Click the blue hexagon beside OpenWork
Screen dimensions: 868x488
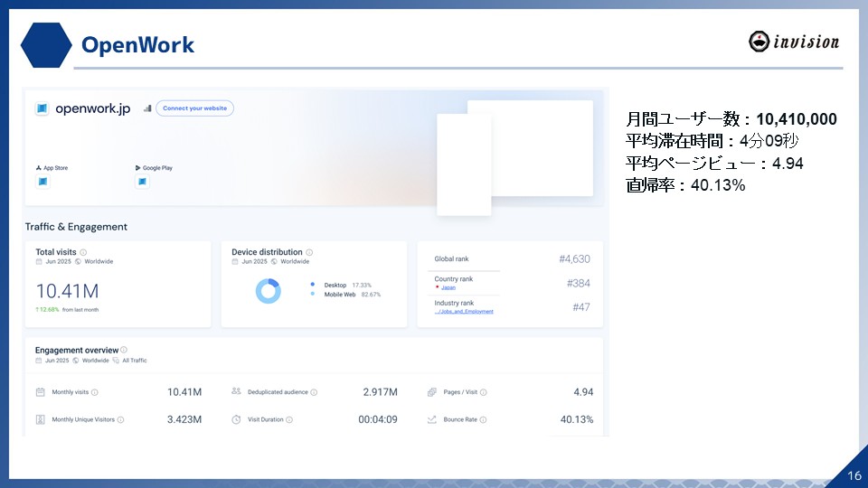point(46,45)
